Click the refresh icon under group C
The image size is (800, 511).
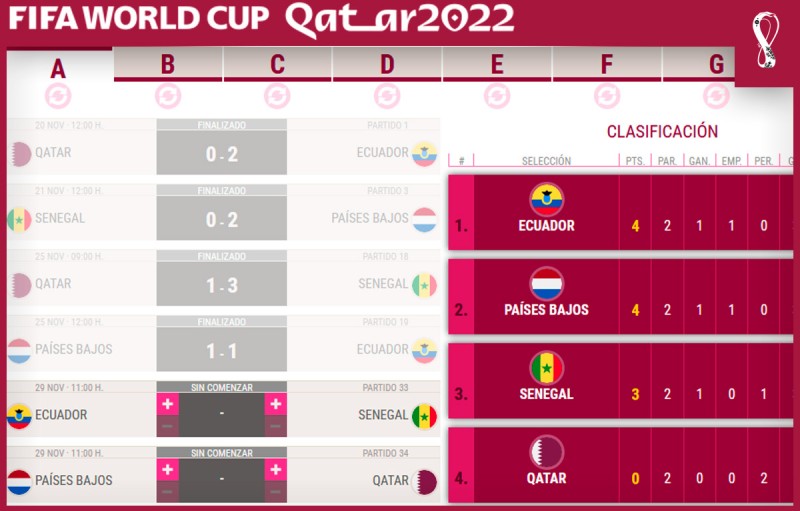point(277,96)
